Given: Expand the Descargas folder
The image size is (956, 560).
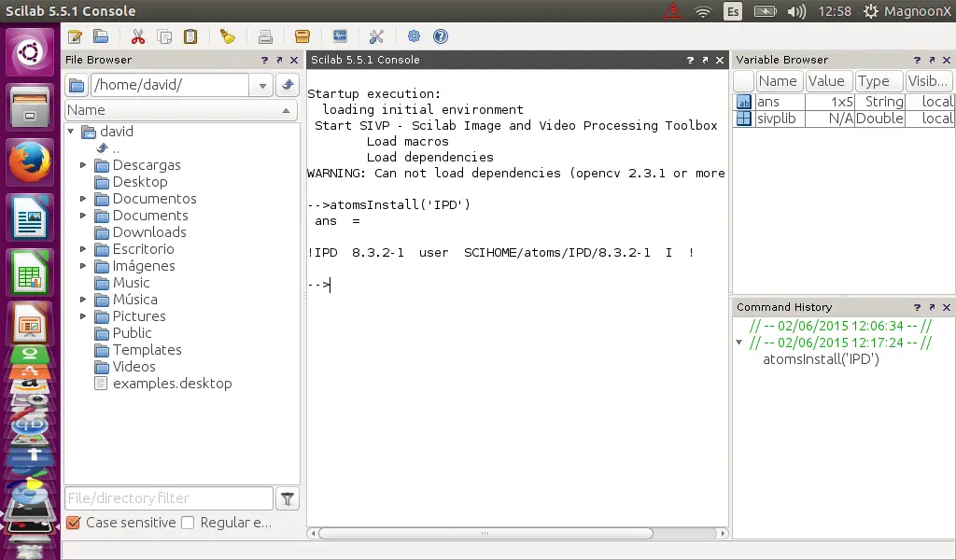Looking at the screenshot, I should [x=83, y=165].
